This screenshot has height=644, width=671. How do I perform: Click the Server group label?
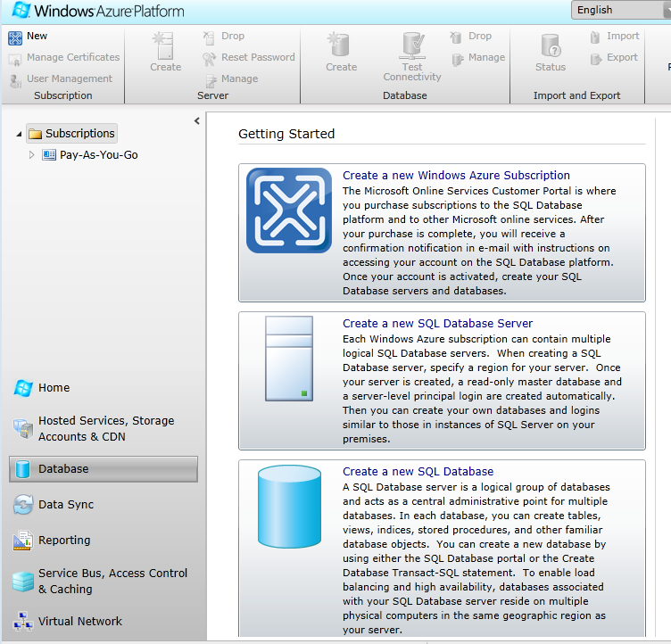coord(212,95)
